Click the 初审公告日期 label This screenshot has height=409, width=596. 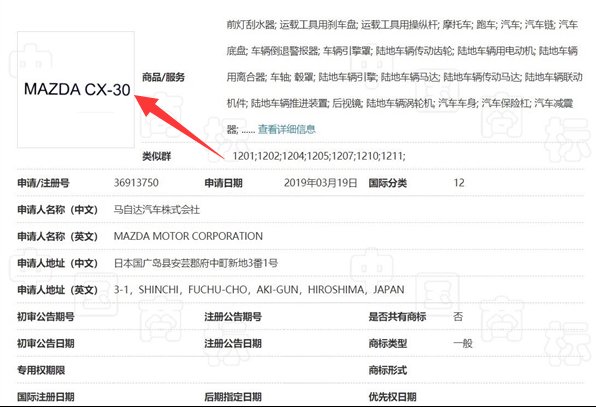point(46,343)
